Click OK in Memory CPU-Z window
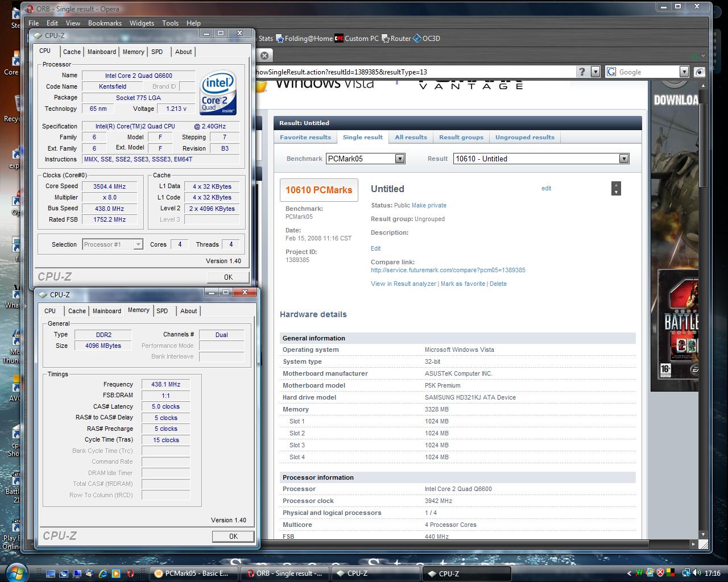The height and width of the screenshot is (582, 728). [x=233, y=536]
